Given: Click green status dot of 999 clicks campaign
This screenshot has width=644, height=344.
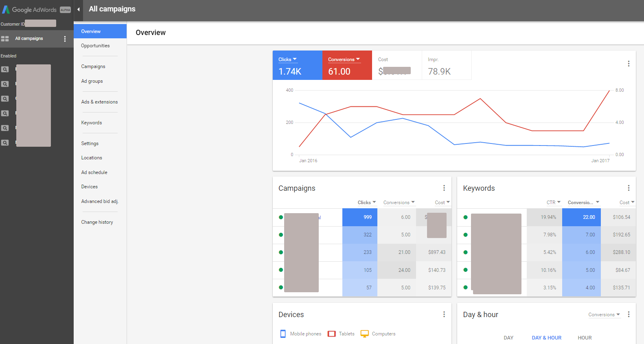Looking at the screenshot, I should tap(281, 217).
